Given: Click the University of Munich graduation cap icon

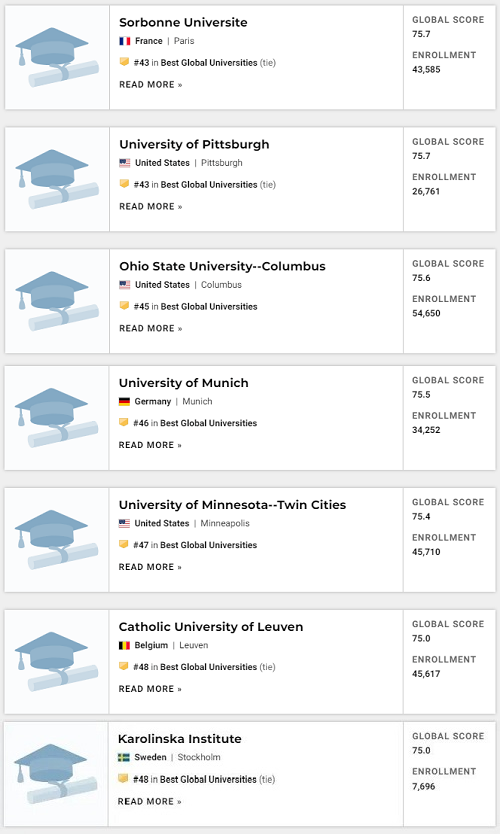Looking at the screenshot, I should tap(56, 418).
